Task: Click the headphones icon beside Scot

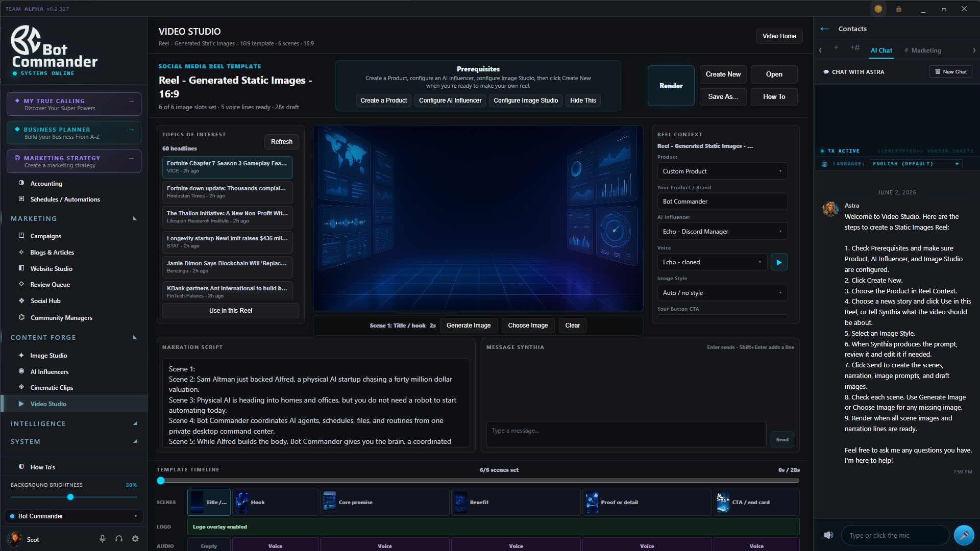Action: point(119,539)
